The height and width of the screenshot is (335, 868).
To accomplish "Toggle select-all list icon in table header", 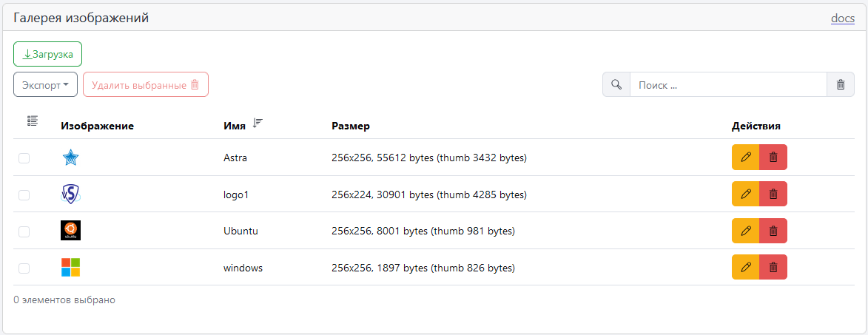I will (32, 121).
